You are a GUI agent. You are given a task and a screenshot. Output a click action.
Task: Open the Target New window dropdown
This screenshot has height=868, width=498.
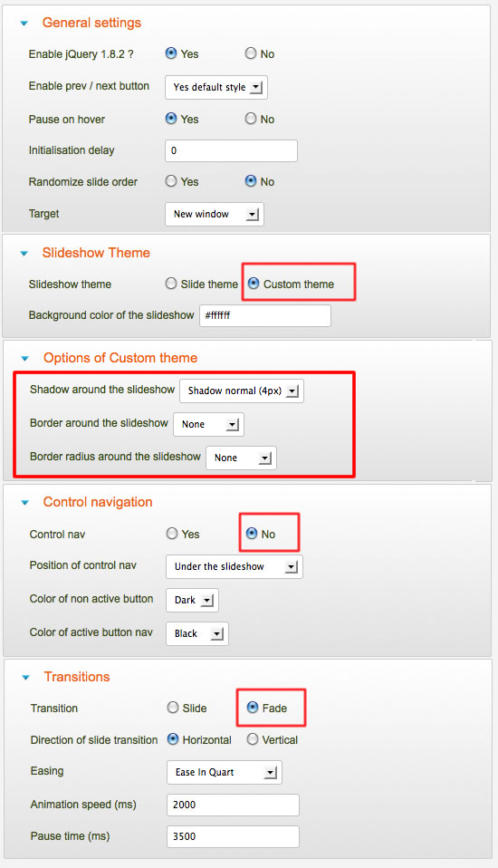click(215, 214)
